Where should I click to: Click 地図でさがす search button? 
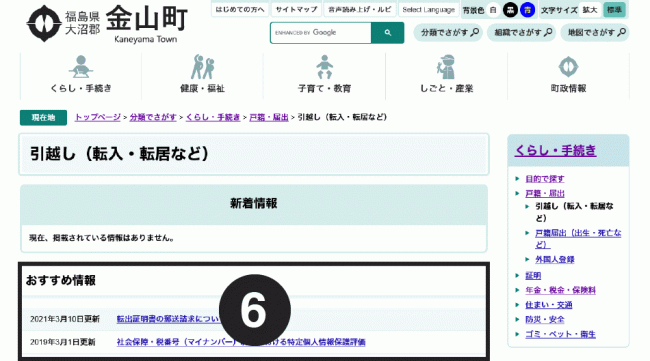595,32
